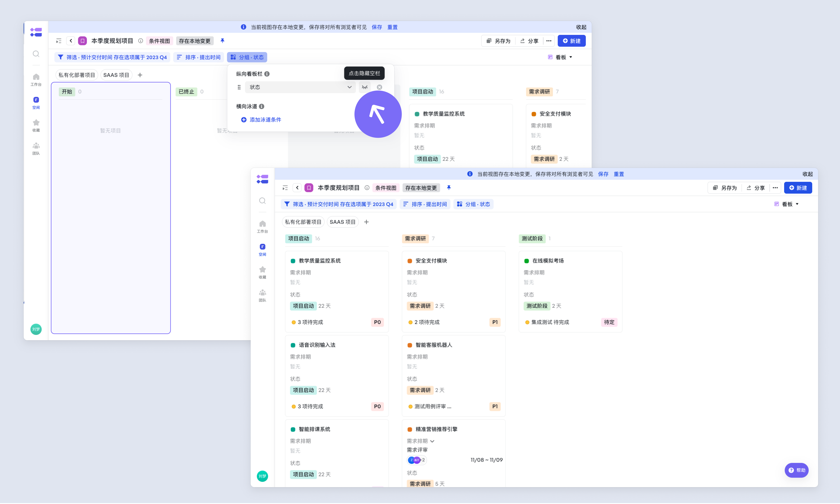Go to 工作台 in front window sidebar
Image resolution: width=840 pixels, height=504 pixels.
[262, 227]
